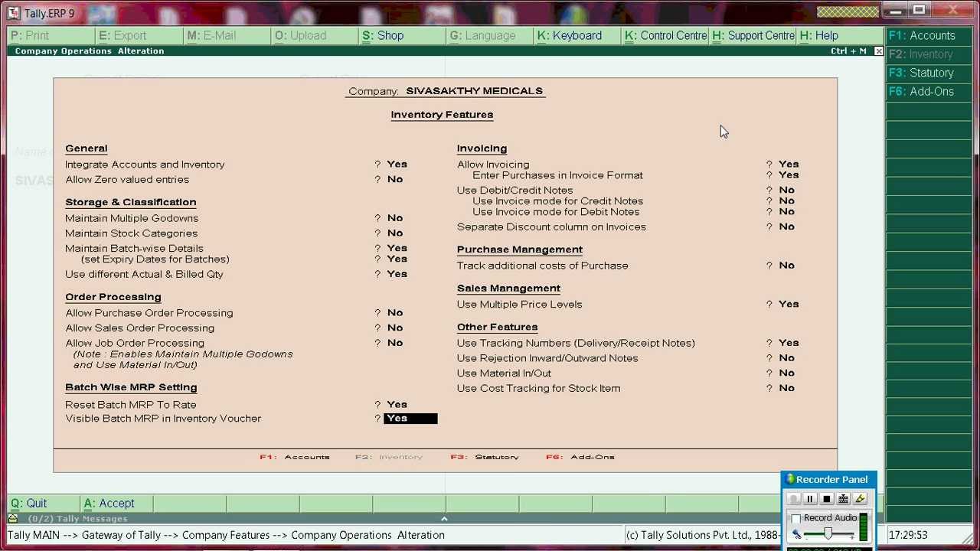Toggle Maintain Stock Categories value
Image resolution: width=980 pixels, height=551 pixels.
coord(394,233)
